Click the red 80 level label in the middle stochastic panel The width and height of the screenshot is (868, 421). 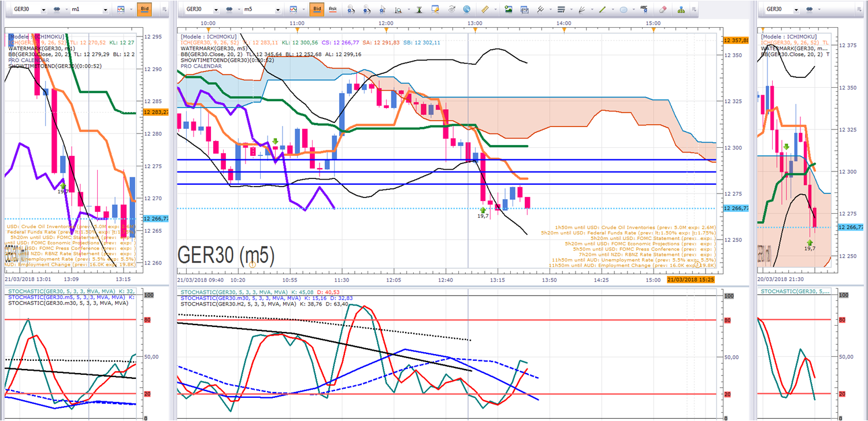point(727,320)
